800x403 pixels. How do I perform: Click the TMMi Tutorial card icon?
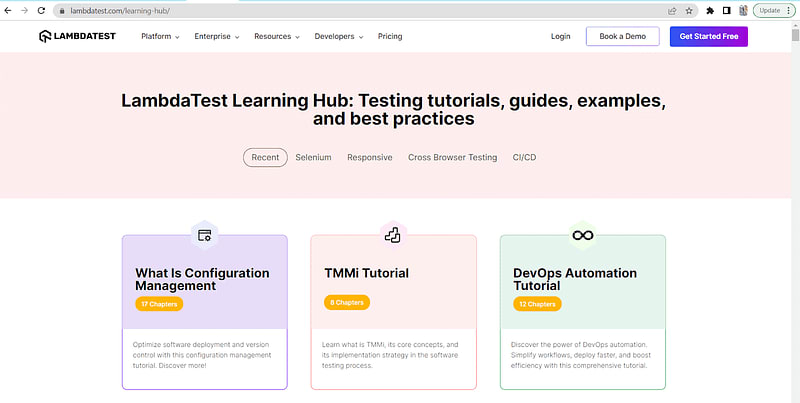(393, 235)
